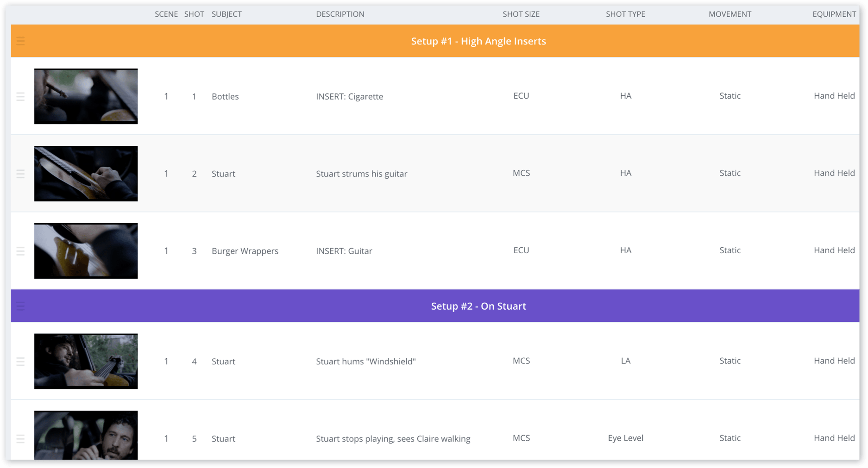Change Static movement on Burger Wrappers shot

pos(730,250)
